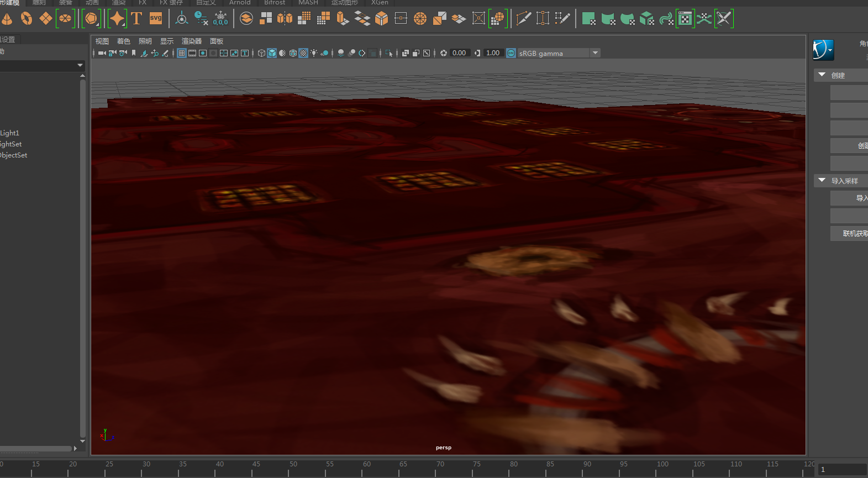Click the Freeze Transformations snowflake icon

pyautogui.click(x=220, y=19)
